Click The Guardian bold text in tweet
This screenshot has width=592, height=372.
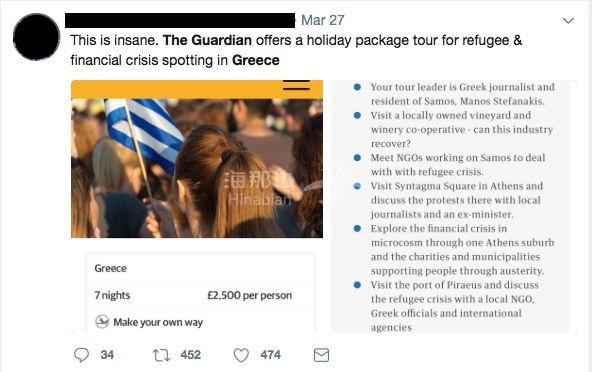coord(207,40)
